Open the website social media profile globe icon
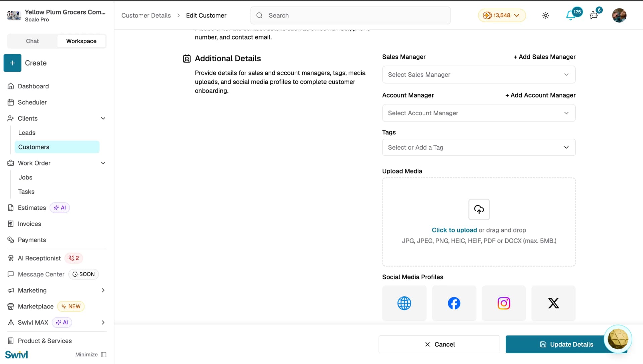The width and height of the screenshot is (643, 364). click(404, 303)
